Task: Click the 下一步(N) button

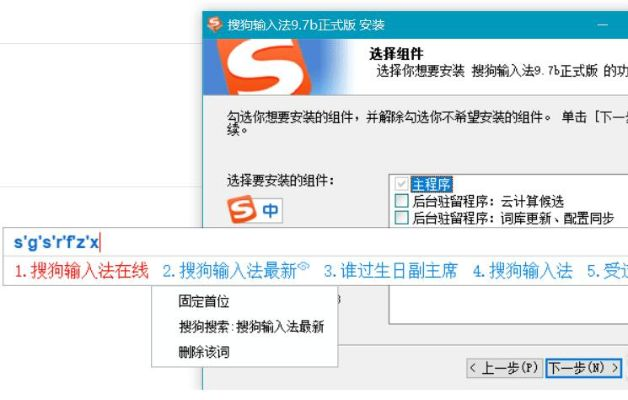Action: pos(584,368)
